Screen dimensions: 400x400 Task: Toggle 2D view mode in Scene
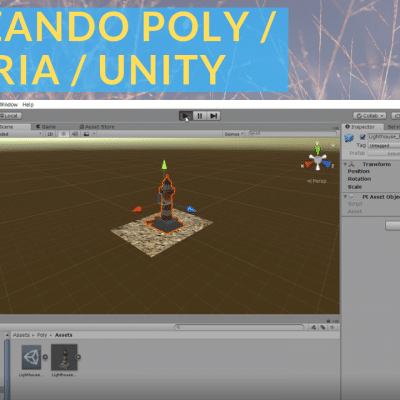[x=50, y=134]
